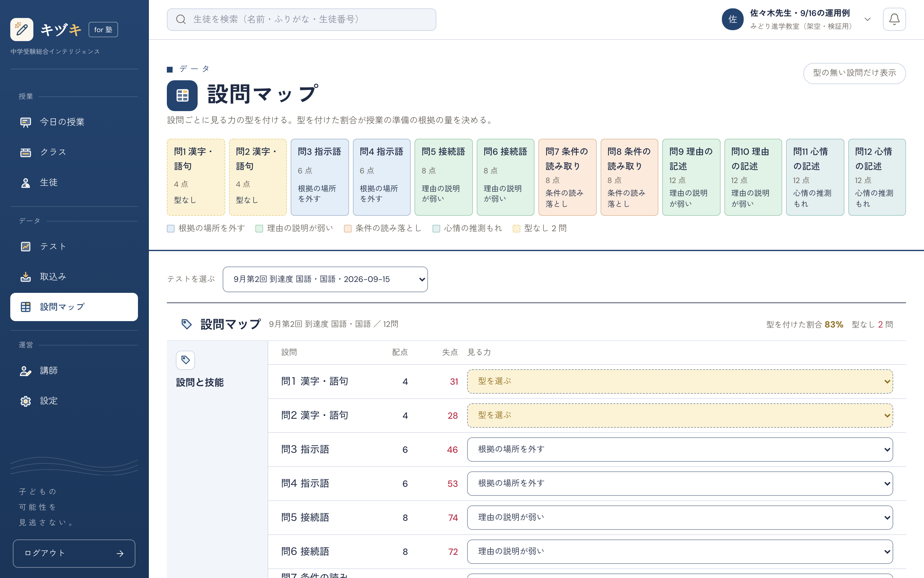Screen dimensions: 924x578
Task: Open 型を選ぶ dropdown for 問1
Action: [680, 381]
